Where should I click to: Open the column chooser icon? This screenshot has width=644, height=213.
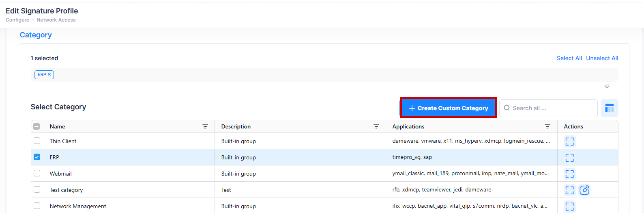(x=609, y=108)
